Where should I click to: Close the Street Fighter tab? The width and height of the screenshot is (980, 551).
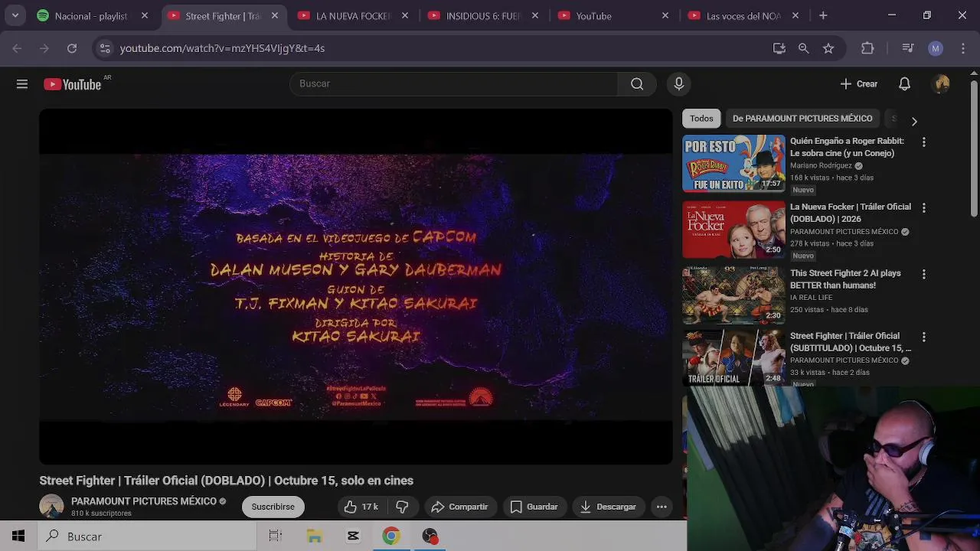(x=275, y=15)
